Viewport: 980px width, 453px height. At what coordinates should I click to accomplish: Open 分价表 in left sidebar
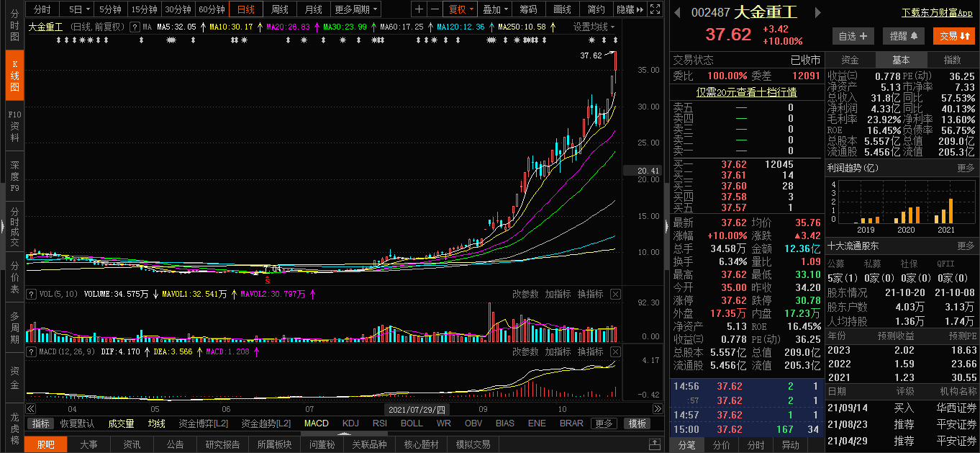coord(14,277)
